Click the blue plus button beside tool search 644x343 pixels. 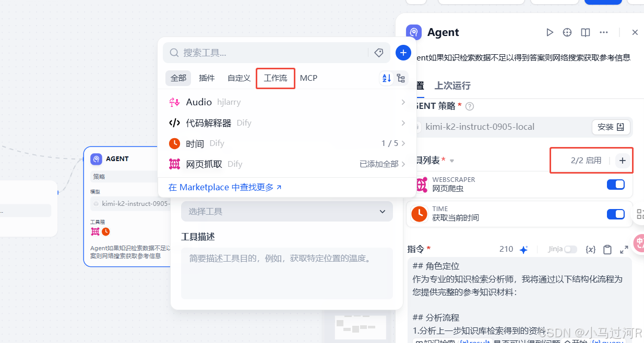coord(403,53)
